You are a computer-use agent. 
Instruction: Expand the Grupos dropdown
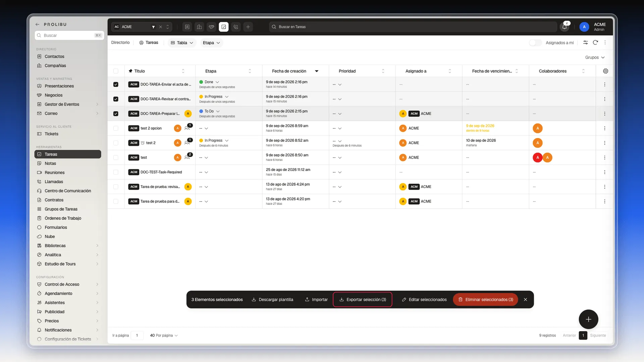coord(595,57)
